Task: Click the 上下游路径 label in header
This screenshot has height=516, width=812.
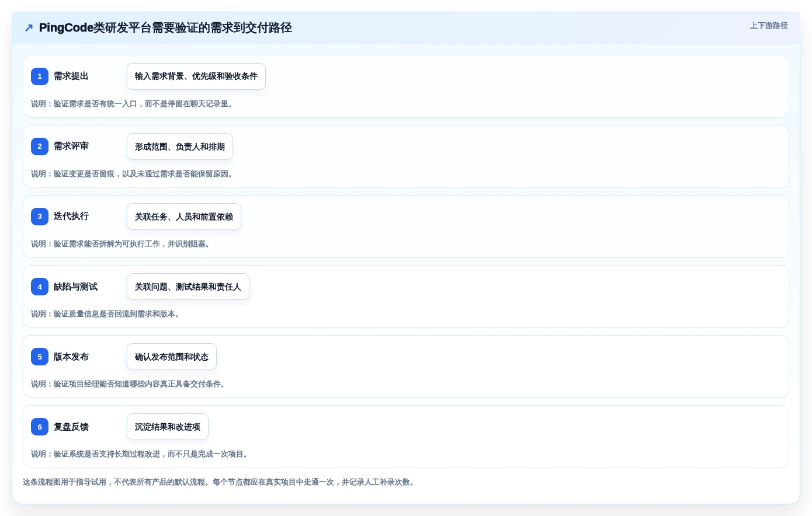Action: (769, 26)
